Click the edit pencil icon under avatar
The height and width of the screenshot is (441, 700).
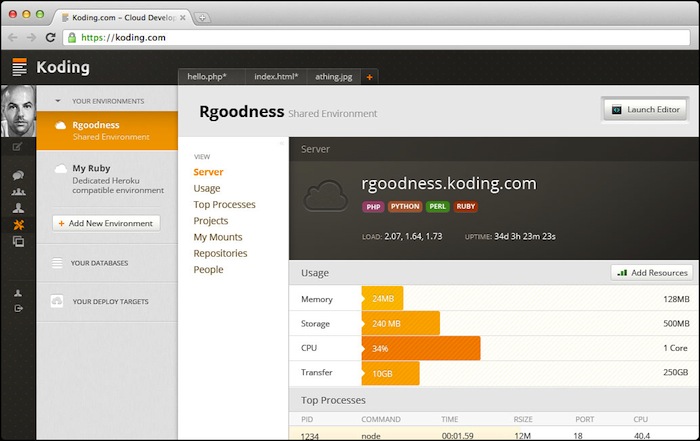[17, 147]
